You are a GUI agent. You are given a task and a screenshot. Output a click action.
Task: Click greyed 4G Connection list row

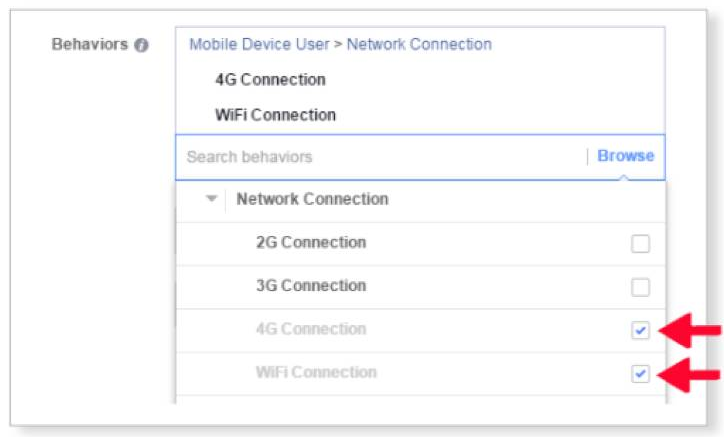pyautogui.click(x=421, y=330)
